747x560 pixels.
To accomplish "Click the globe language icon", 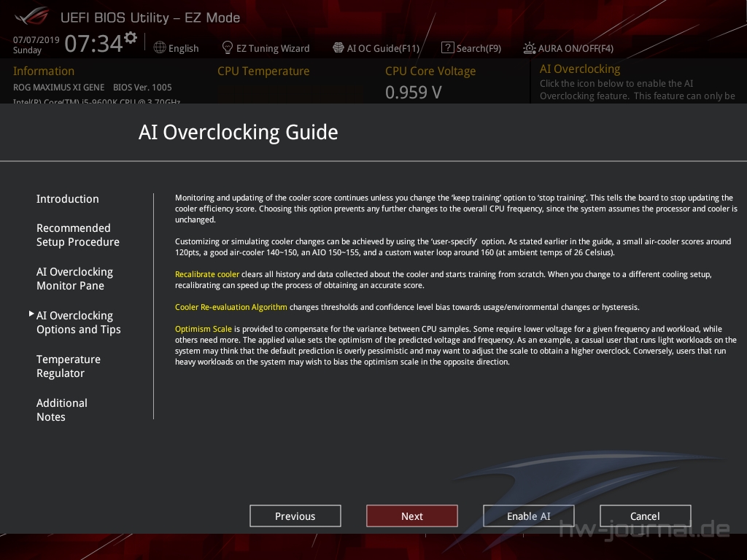I will point(160,47).
